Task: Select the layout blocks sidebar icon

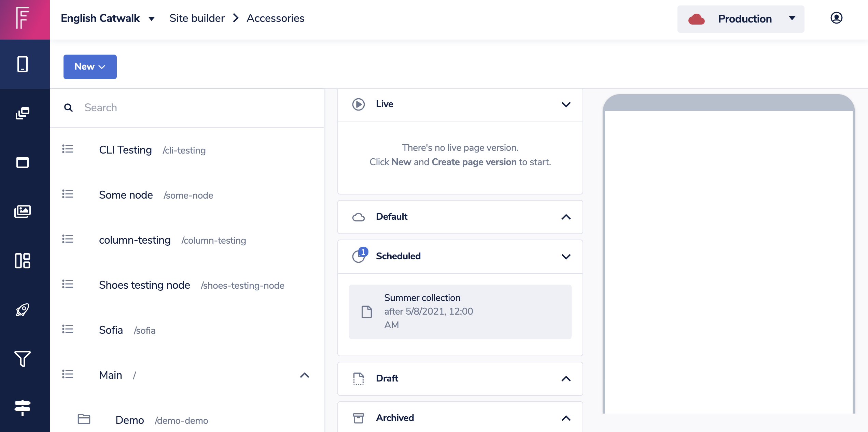Action: 23,261
